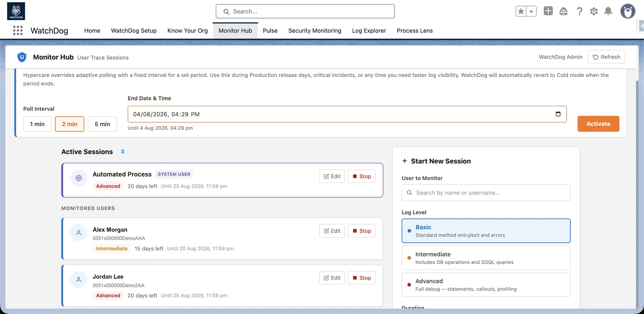The height and width of the screenshot is (314, 644).
Task: Click the Advanced badge on Automated Process
Action: [108, 186]
